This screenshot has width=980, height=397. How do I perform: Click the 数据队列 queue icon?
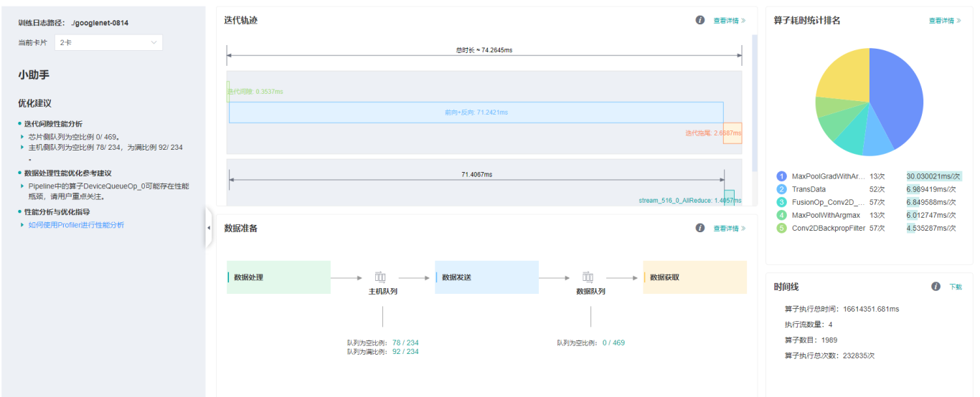[588, 277]
